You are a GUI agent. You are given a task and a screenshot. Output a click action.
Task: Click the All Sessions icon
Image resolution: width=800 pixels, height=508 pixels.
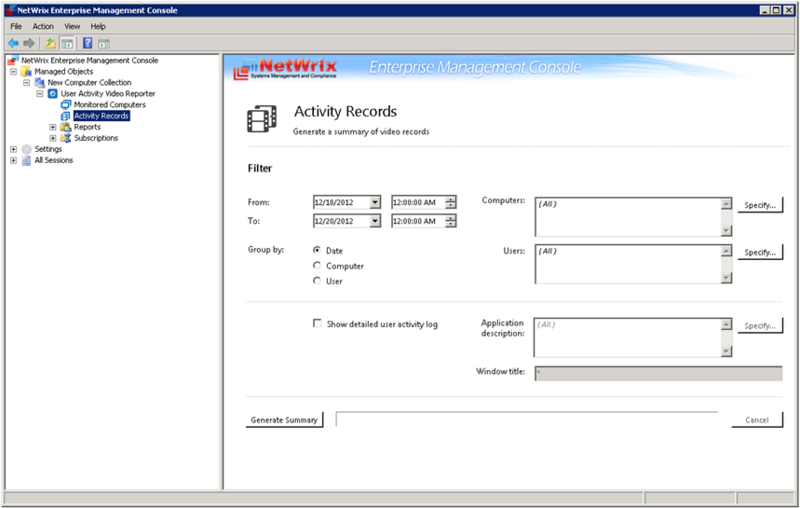point(27,160)
